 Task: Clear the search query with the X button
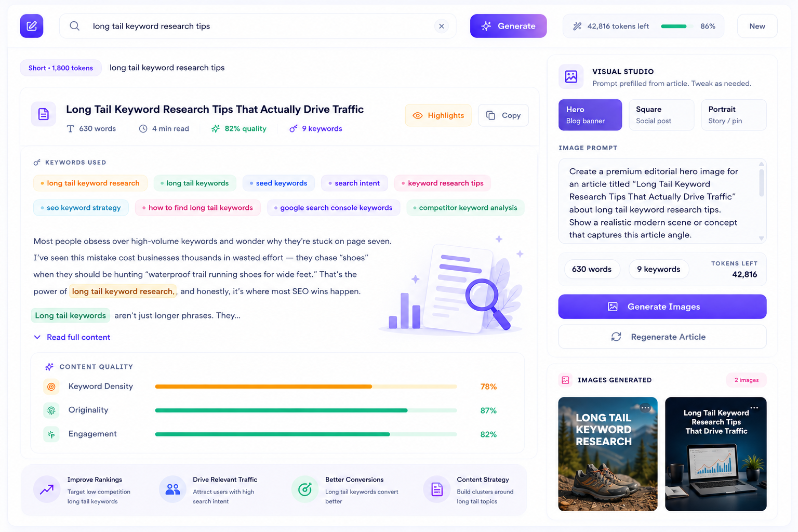[441, 26]
